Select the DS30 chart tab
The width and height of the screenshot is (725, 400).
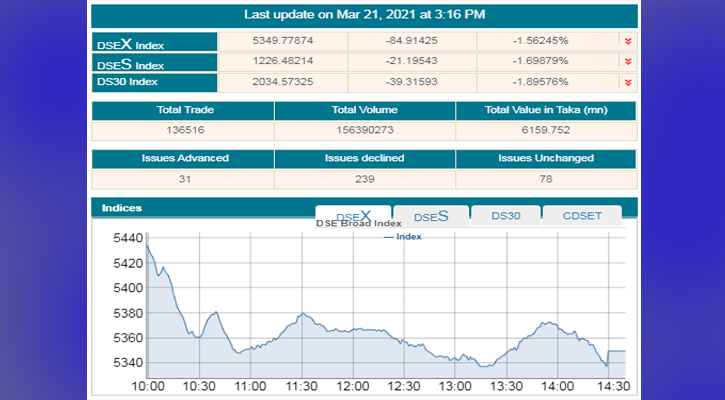coord(506,216)
